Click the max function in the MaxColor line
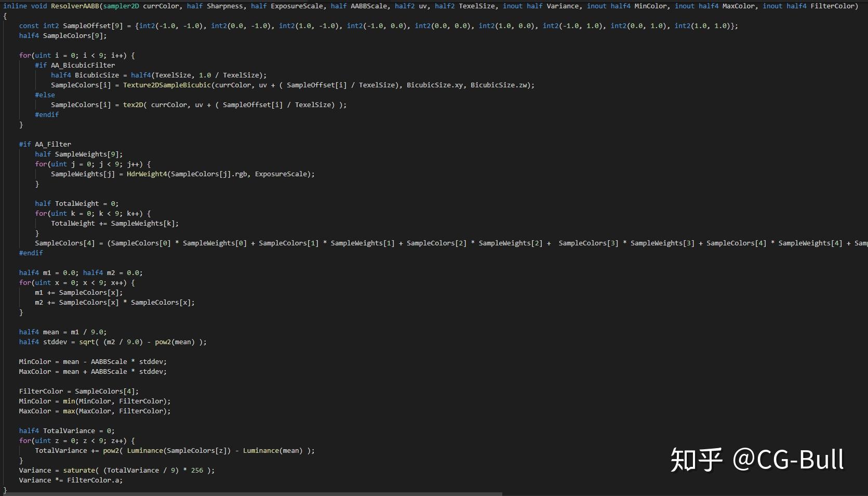This screenshot has width=868, height=496. [69, 411]
